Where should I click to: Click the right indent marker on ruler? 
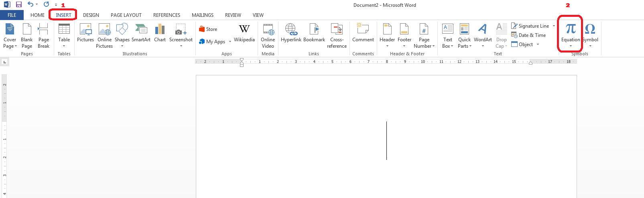(x=530, y=63)
